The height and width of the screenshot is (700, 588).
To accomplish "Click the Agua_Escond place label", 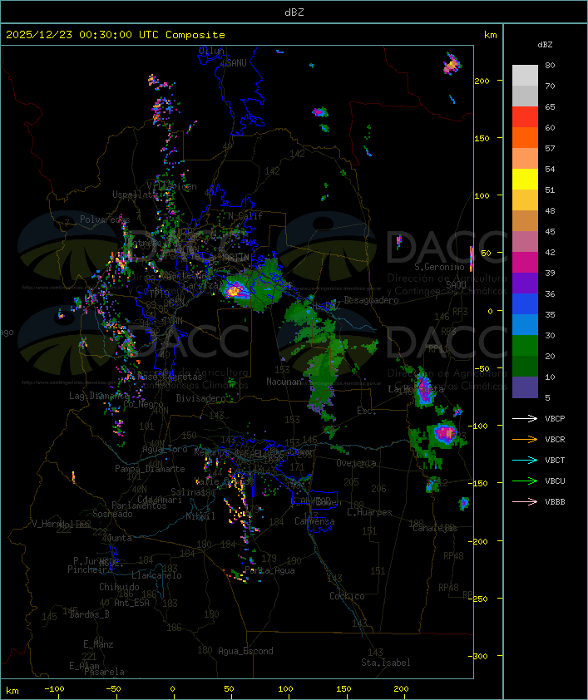I will point(245,651).
